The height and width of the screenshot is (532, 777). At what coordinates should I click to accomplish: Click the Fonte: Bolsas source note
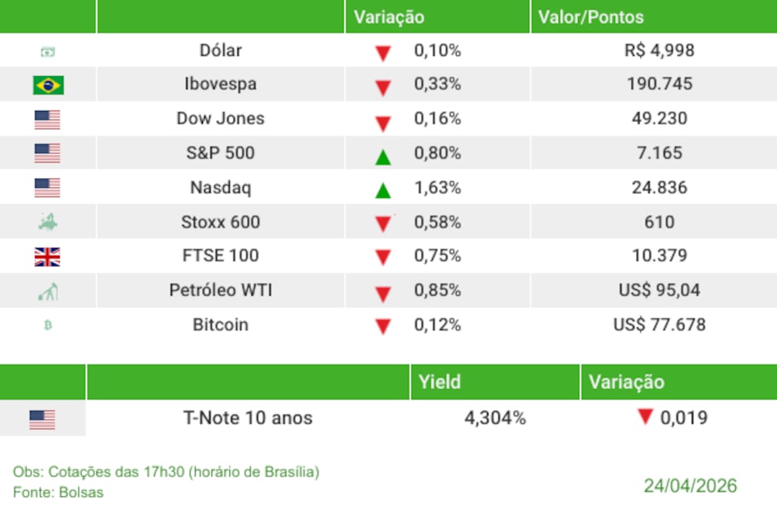(58, 492)
